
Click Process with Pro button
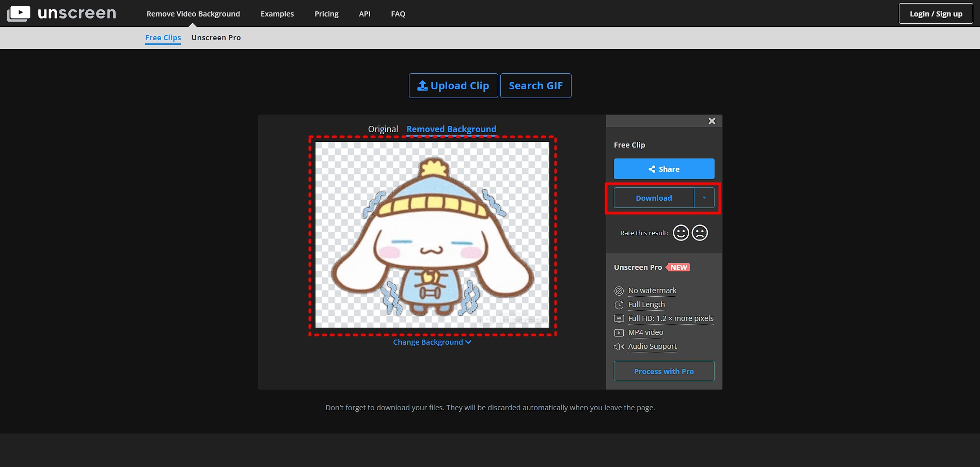(x=664, y=371)
